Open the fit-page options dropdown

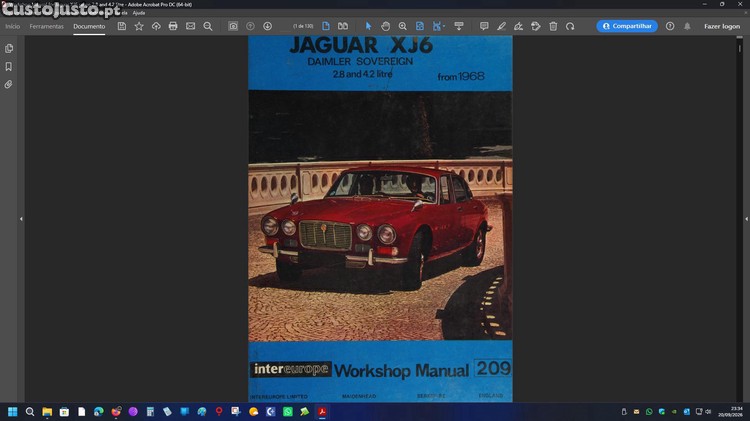pos(438,26)
